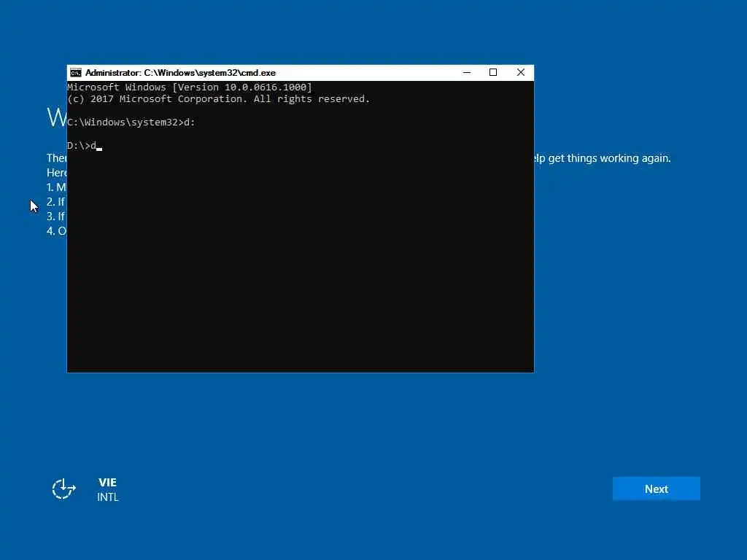Minimize the Administrator cmd.exe window
Image resolution: width=747 pixels, height=560 pixels.
[x=467, y=73]
